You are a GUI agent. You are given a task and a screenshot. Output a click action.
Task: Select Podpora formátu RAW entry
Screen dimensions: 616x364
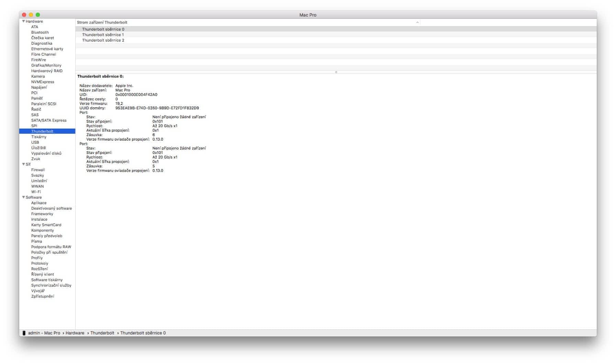click(x=51, y=247)
